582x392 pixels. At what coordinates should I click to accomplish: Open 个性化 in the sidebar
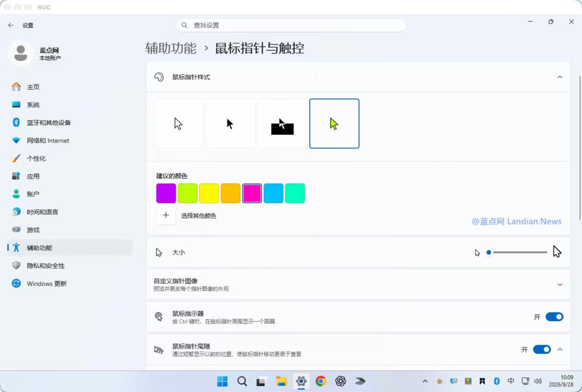tap(70, 158)
